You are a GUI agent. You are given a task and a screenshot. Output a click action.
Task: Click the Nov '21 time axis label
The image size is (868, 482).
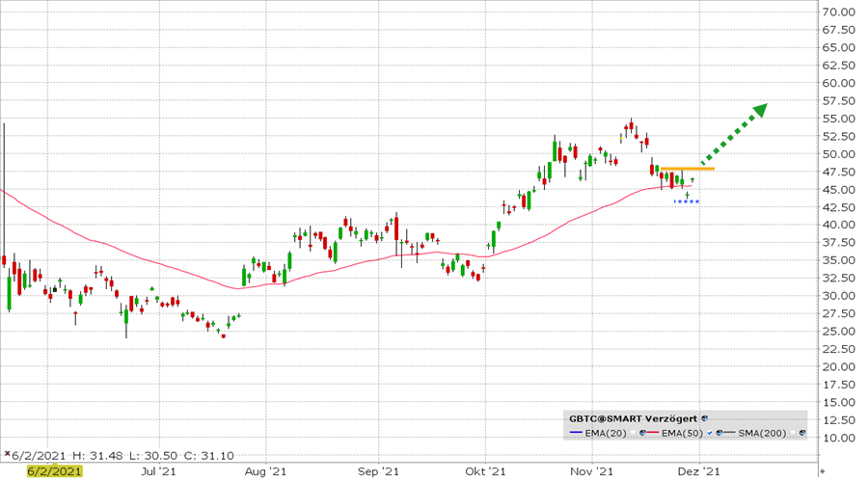(x=592, y=471)
